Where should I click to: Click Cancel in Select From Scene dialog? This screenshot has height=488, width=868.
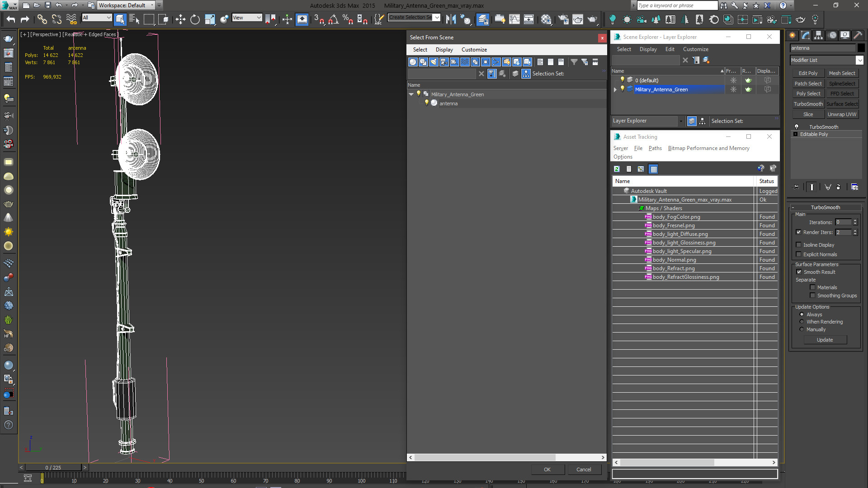coord(584,469)
